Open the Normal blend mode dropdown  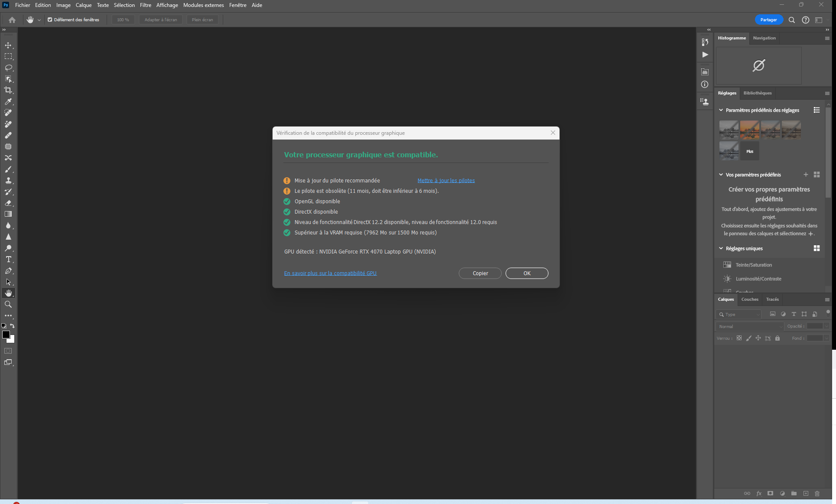pos(749,326)
